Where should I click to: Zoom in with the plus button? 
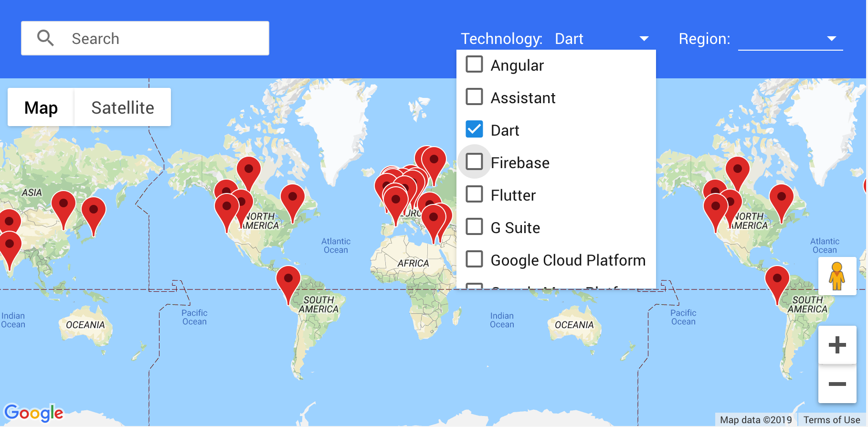pos(837,345)
